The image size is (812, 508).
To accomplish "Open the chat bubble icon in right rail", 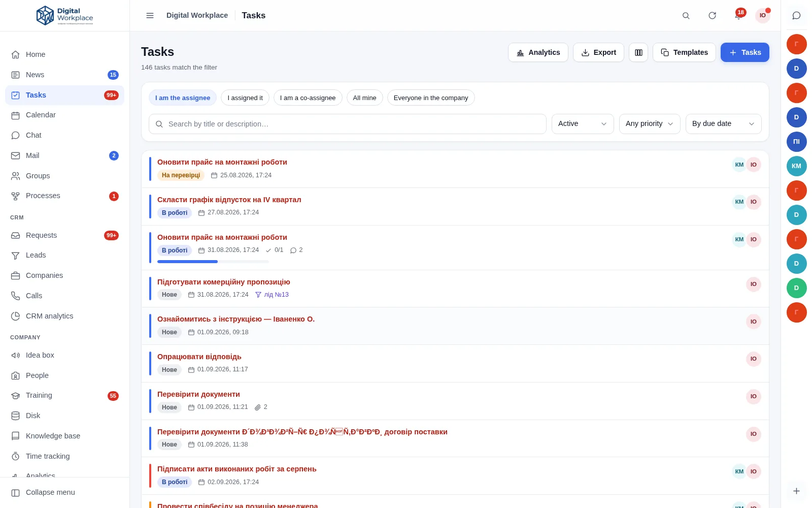I will [x=797, y=16].
